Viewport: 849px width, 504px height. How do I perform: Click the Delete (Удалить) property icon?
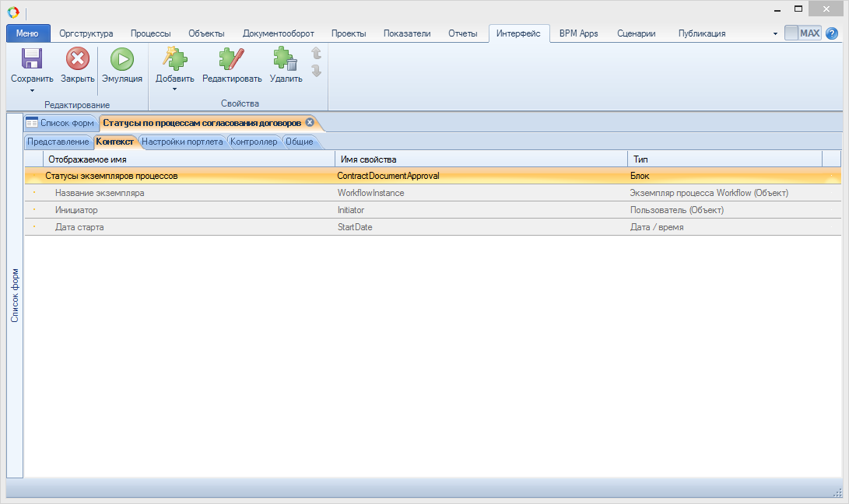pos(286,60)
